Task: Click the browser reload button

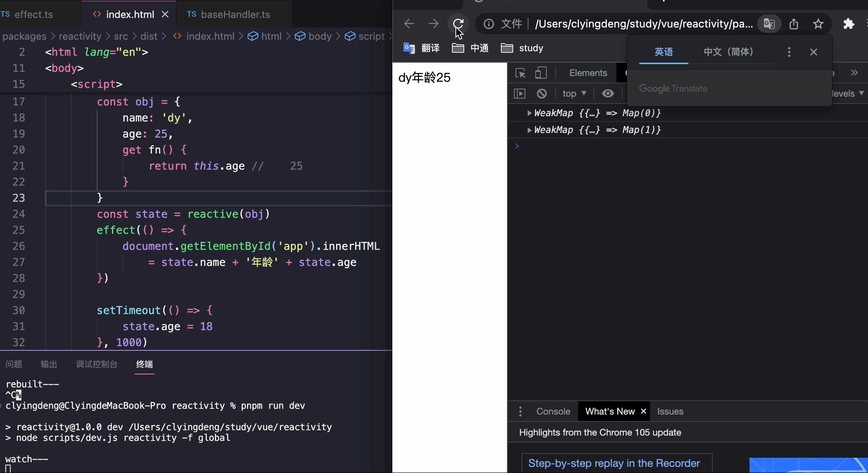Action: tap(458, 24)
